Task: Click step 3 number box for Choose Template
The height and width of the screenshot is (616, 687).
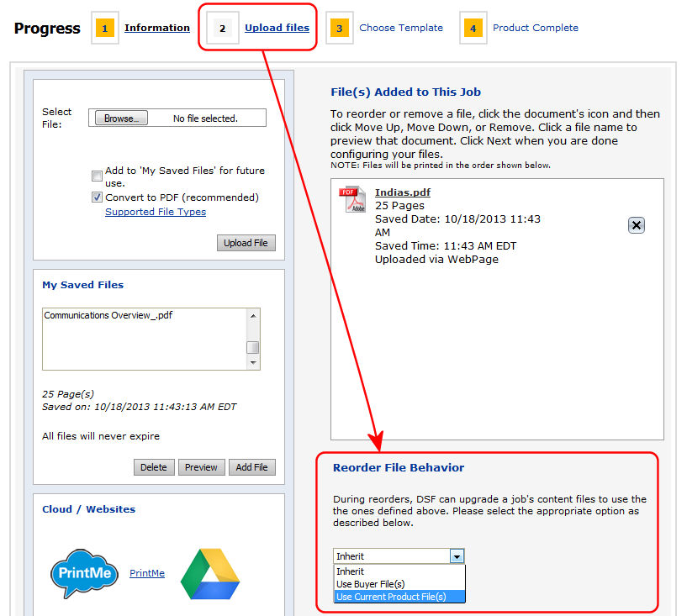Action: [339, 29]
